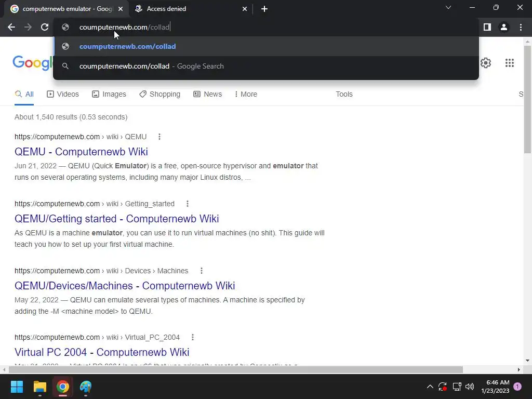Open the search Tools options

(x=344, y=95)
